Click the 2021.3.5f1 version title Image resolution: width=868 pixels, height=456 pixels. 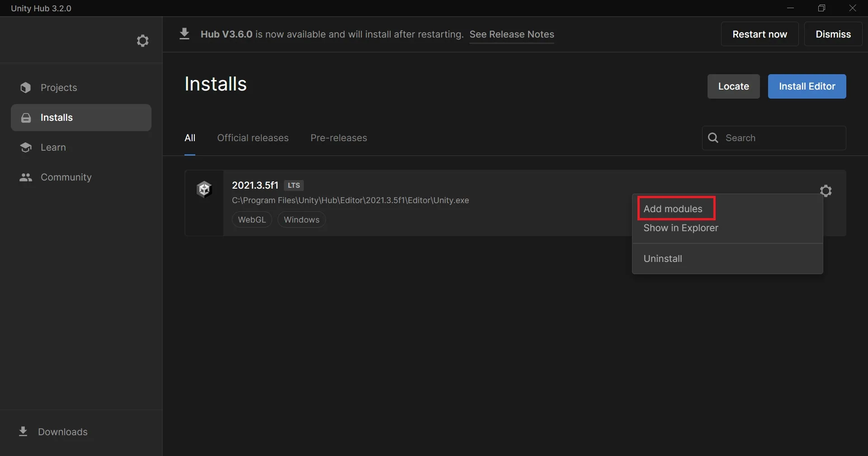click(x=255, y=185)
